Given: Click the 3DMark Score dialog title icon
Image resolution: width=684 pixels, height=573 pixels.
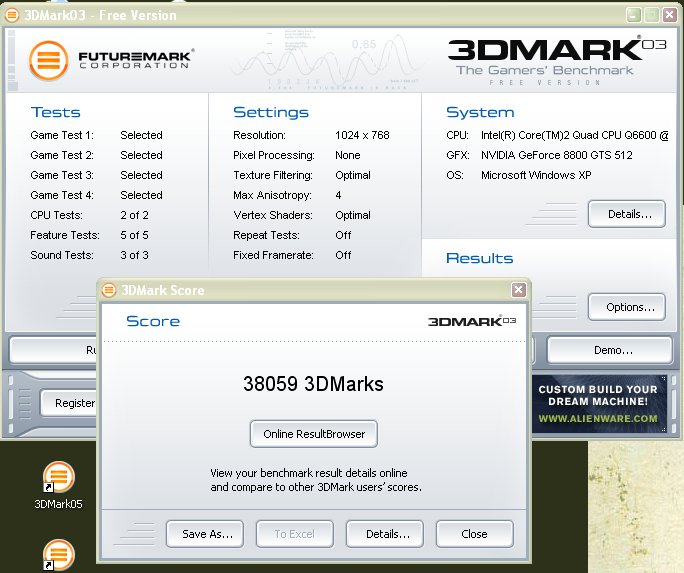Looking at the screenshot, I should (109, 290).
